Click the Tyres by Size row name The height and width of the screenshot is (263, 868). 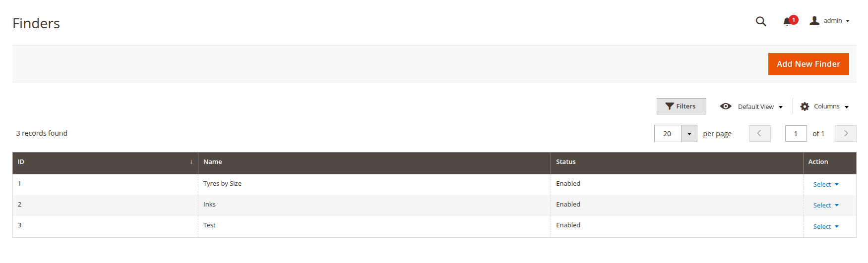pos(222,184)
